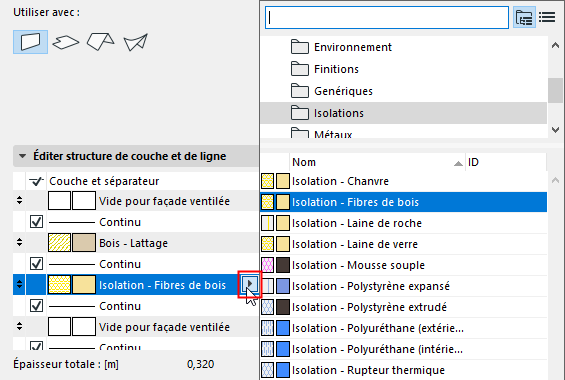The height and width of the screenshot is (380, 565).
Task: Select the slab usage icon under Utiliser avec
Action: [66, 42]
